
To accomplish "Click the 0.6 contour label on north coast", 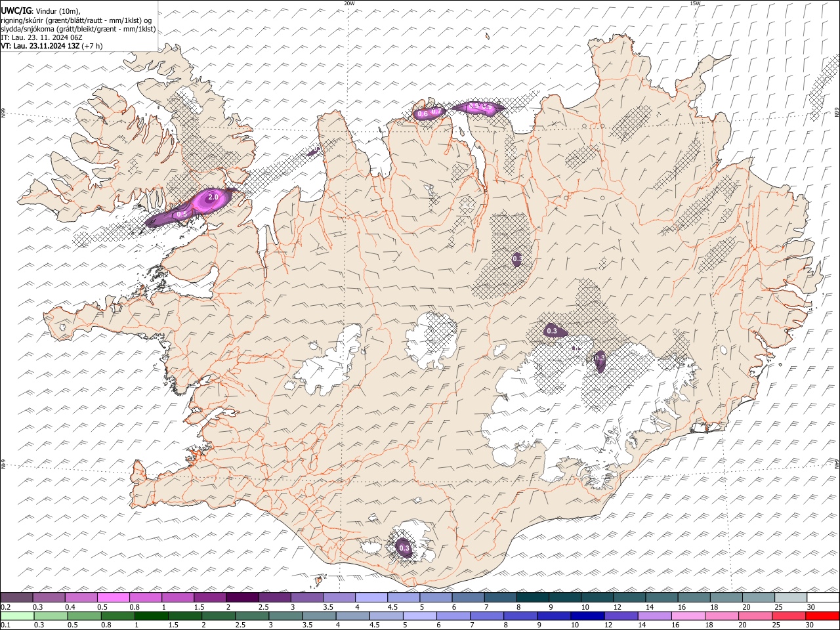I will click(423, 114).
